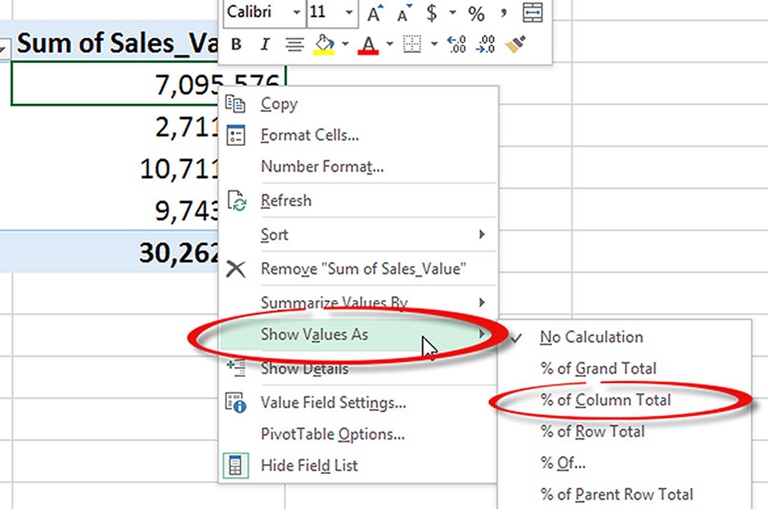
Task: Click the Percent Style icon
Action: tap(476, 13)
